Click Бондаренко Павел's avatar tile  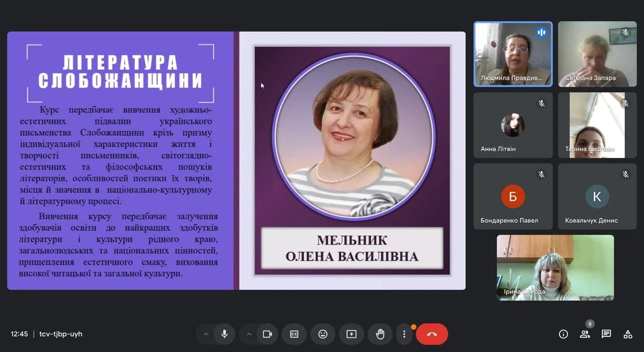(513, 196)
